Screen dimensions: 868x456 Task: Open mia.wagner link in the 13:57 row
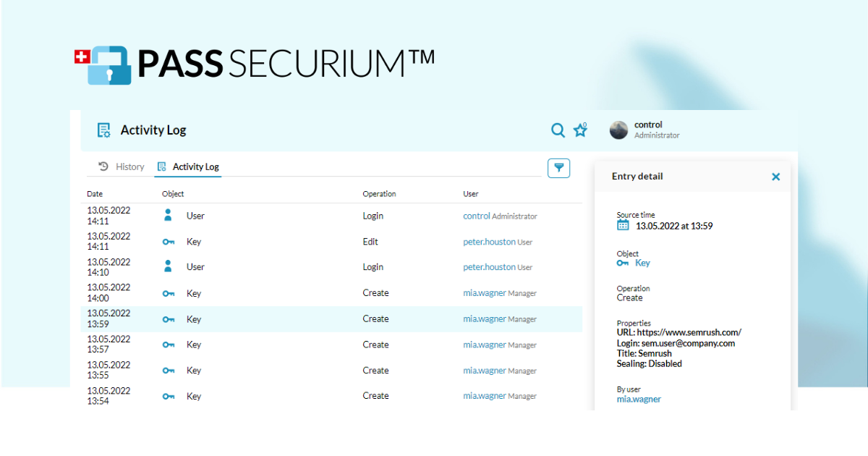[485, 345]
